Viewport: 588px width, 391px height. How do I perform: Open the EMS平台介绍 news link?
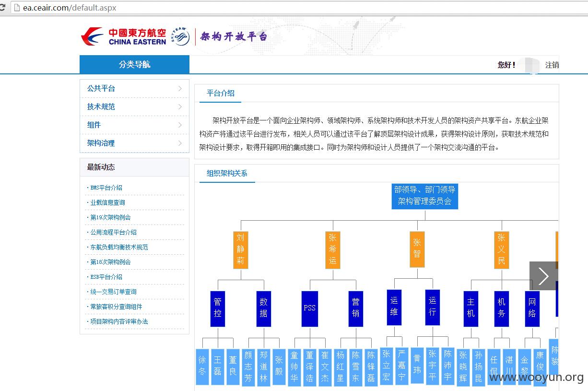click(x=106, y=188)
